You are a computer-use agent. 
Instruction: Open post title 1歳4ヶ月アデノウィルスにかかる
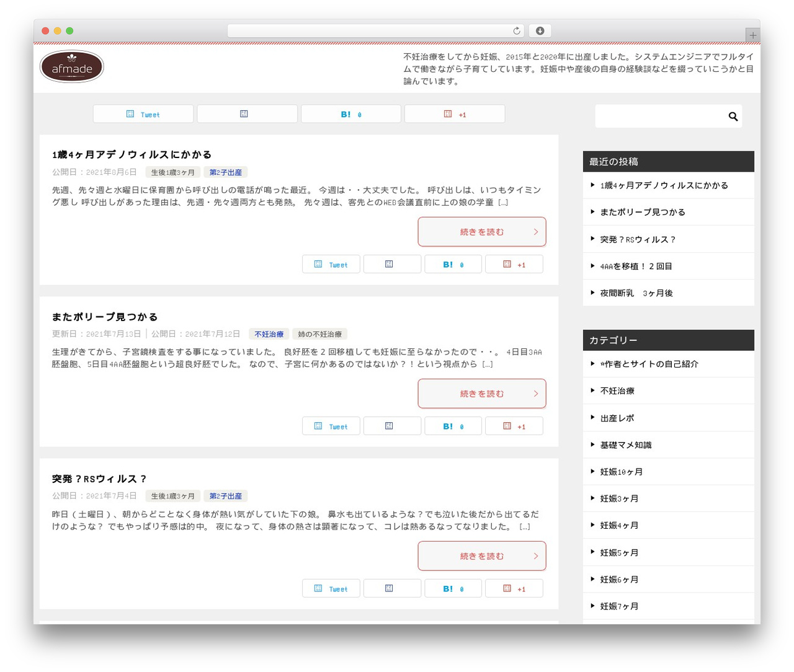tap(132, 155)
